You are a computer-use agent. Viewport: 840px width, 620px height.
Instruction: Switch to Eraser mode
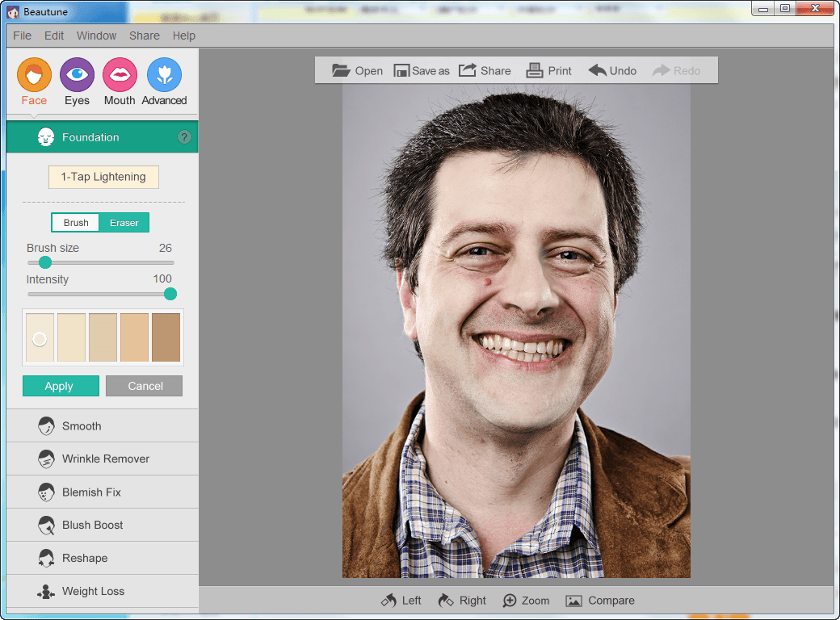[x=124, y=223]
